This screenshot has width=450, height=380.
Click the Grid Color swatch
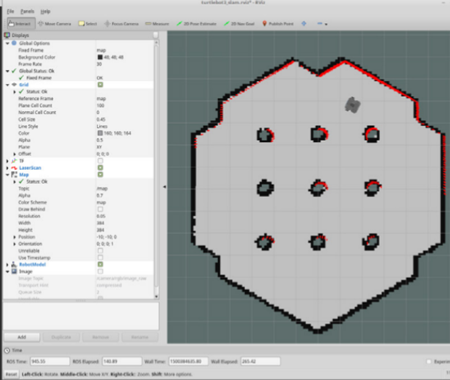(x=100, y=133)
